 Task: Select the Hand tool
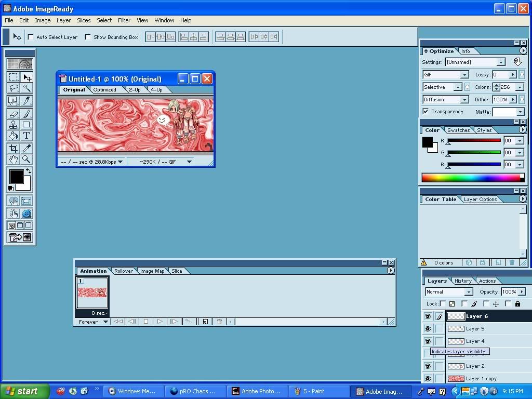tap(14, 159)
